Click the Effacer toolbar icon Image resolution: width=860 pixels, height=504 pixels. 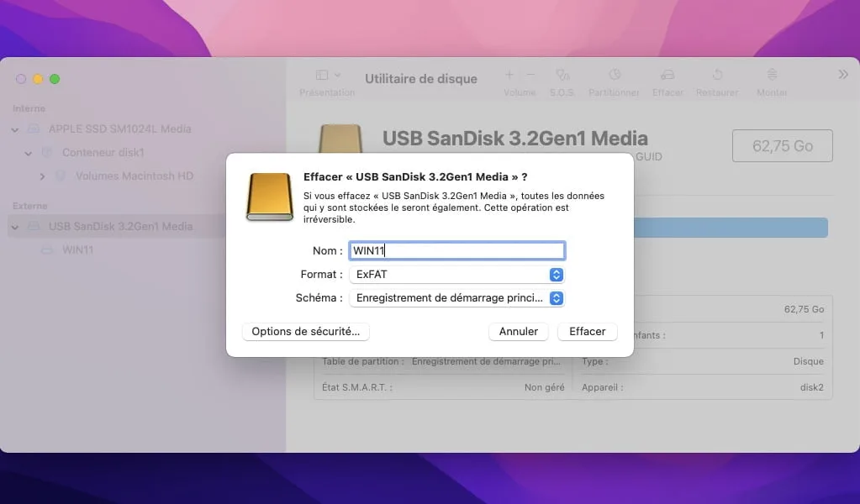[667, 75]
